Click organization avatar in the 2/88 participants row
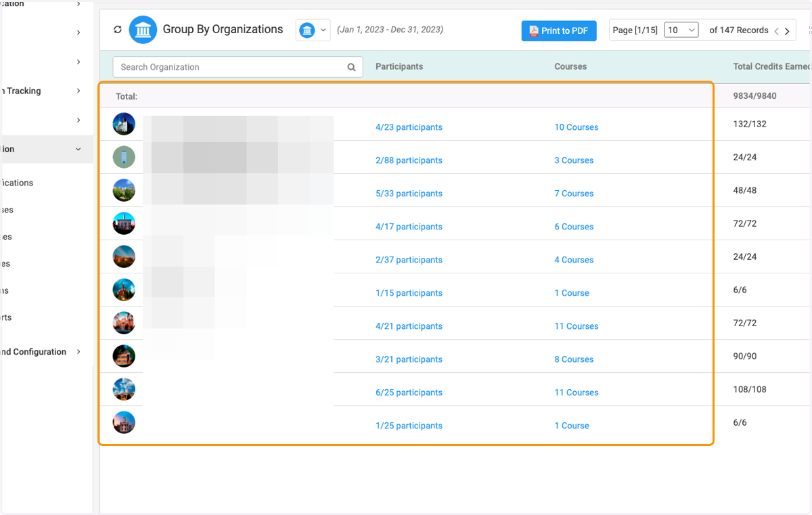812x515 pixels. click(124, 157)
